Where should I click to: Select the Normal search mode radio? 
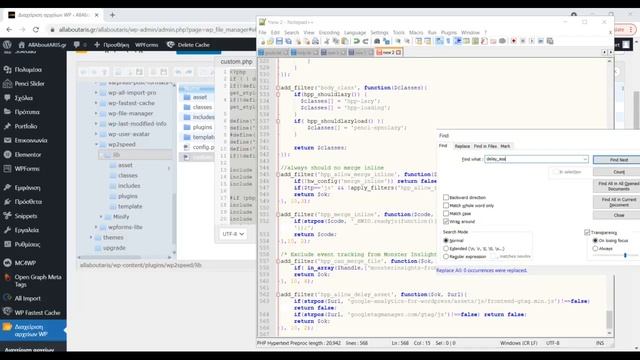pos(446,240)
